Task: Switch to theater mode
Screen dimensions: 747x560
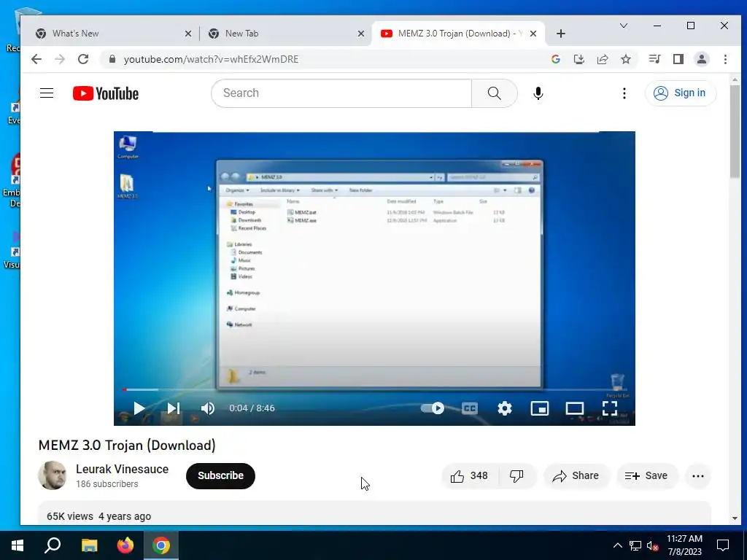Action: pyautogui.click(x=575, y=408)
